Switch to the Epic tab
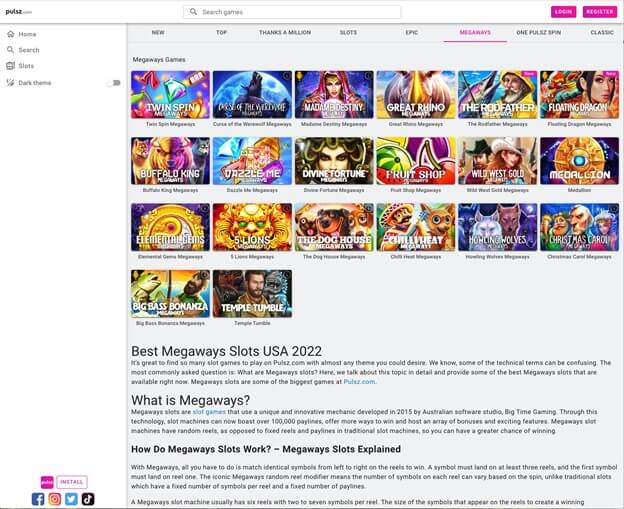Image resolution: width=624 pixels, height=509 pixels. click(x=411, y=33)
